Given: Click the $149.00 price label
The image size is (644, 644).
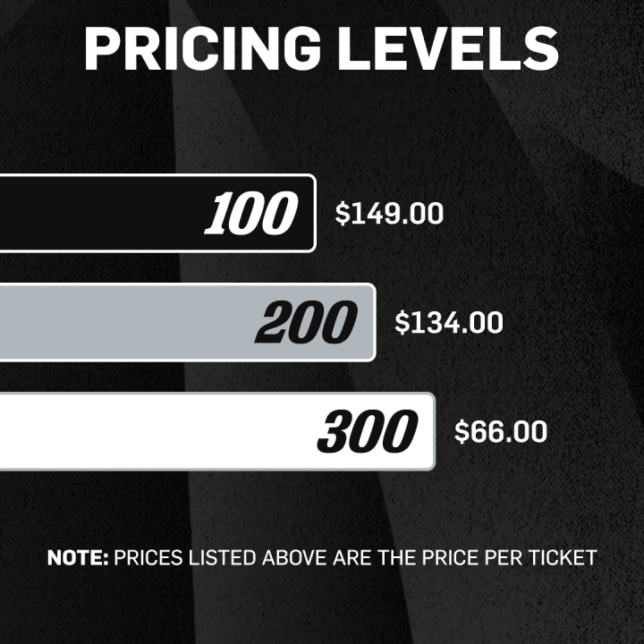Looking at the screenshot, I should (x=389, y=213).
